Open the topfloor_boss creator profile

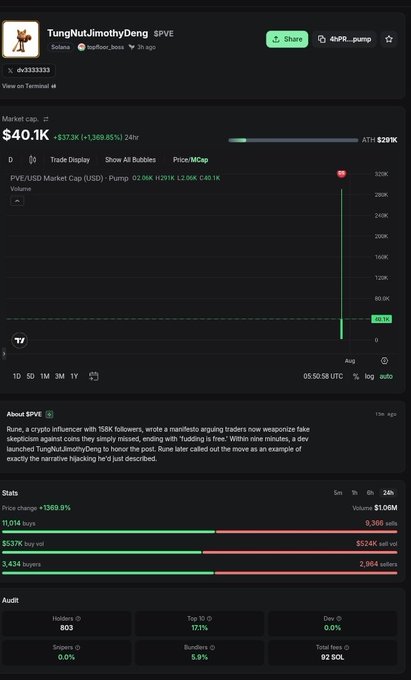(x=101, y=47)
